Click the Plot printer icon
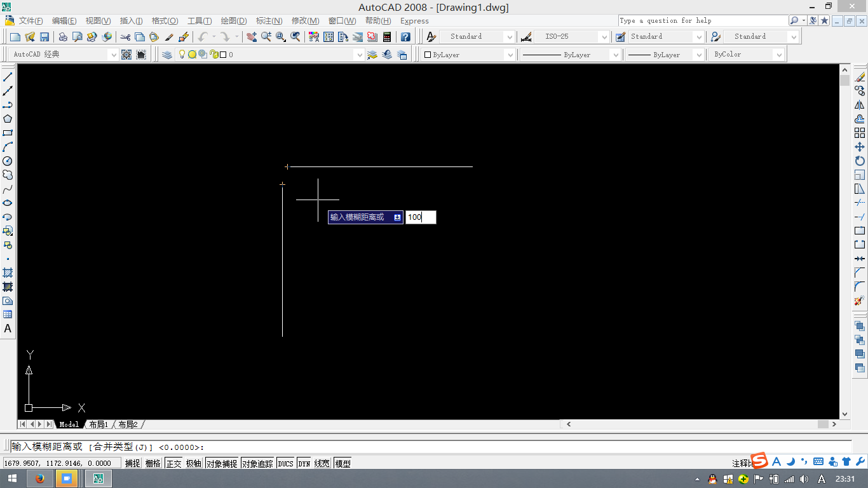Screen dimensions: 868x488 63,37
